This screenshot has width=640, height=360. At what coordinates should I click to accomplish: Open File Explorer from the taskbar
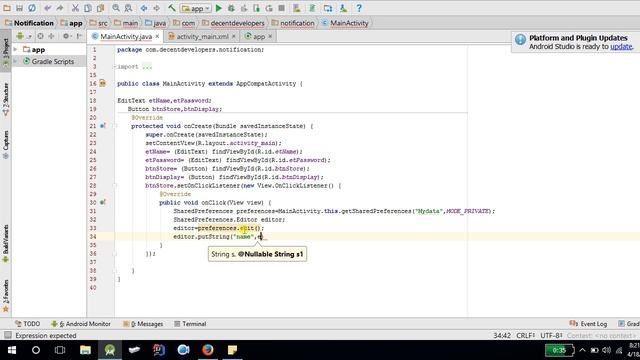click(85, 350)
